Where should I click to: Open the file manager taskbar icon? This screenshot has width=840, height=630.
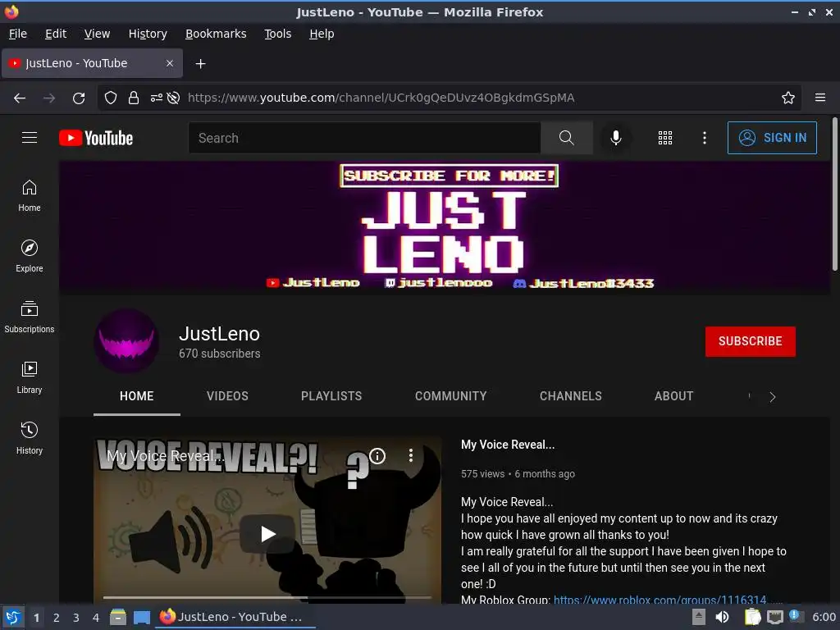point(118,617)
